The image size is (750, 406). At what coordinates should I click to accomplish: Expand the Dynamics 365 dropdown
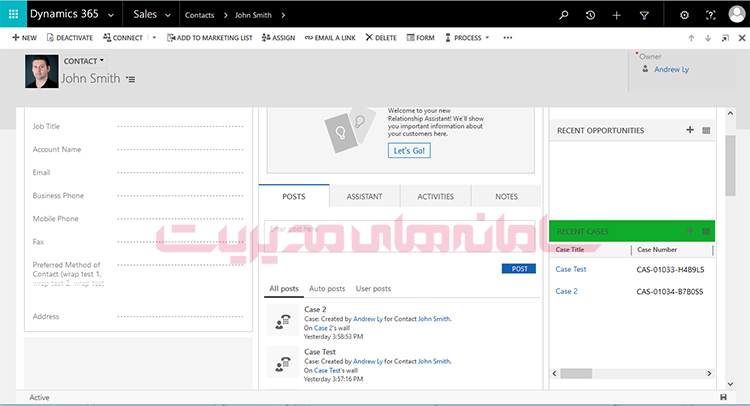pos(111,15)
